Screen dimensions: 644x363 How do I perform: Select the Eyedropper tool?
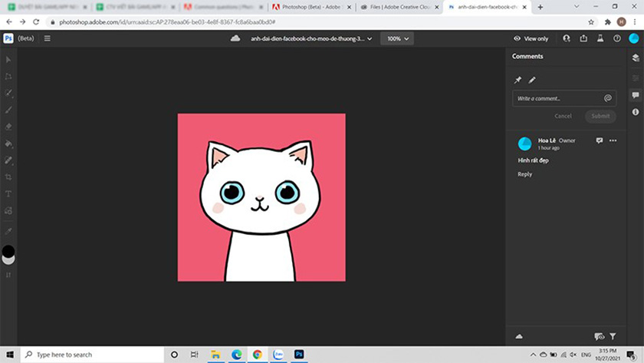8,230
